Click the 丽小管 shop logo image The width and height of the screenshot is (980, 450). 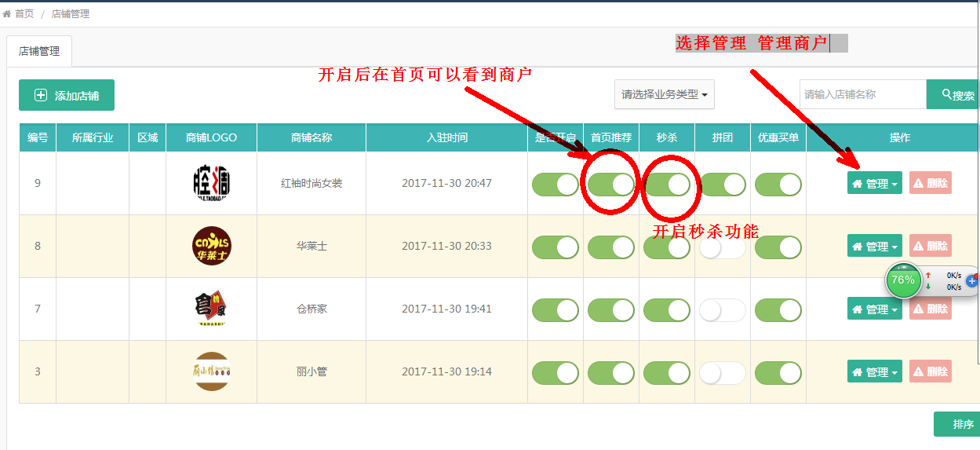point(212,371)
